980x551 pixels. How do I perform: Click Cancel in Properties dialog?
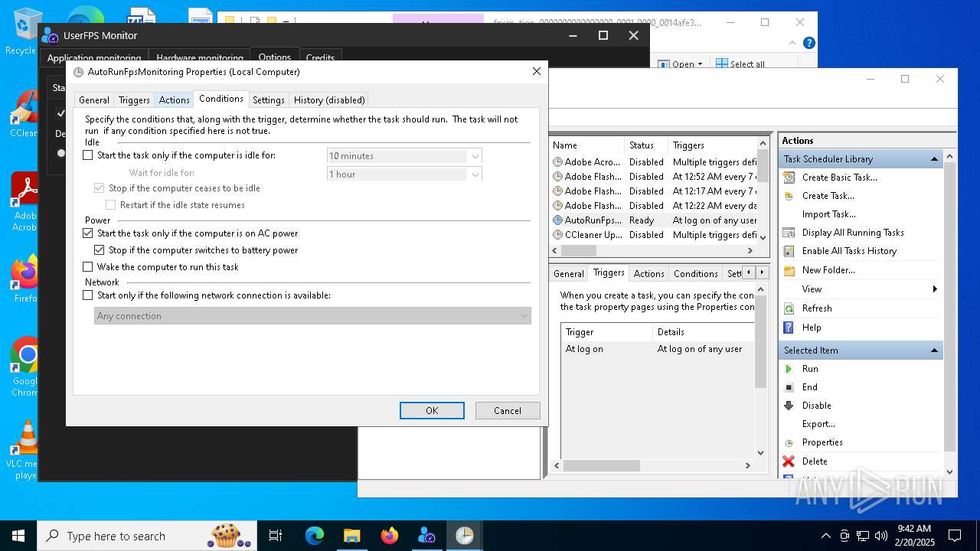pos(508,411)
